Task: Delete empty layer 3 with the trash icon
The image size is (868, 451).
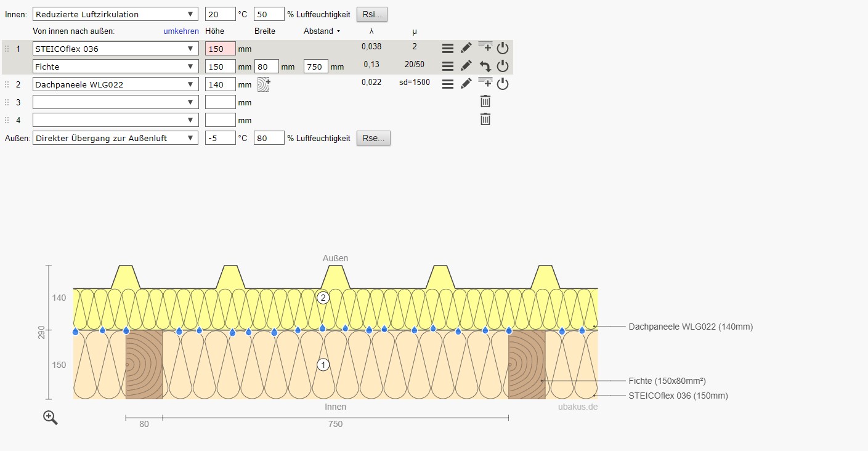Action: coord(485,102)
